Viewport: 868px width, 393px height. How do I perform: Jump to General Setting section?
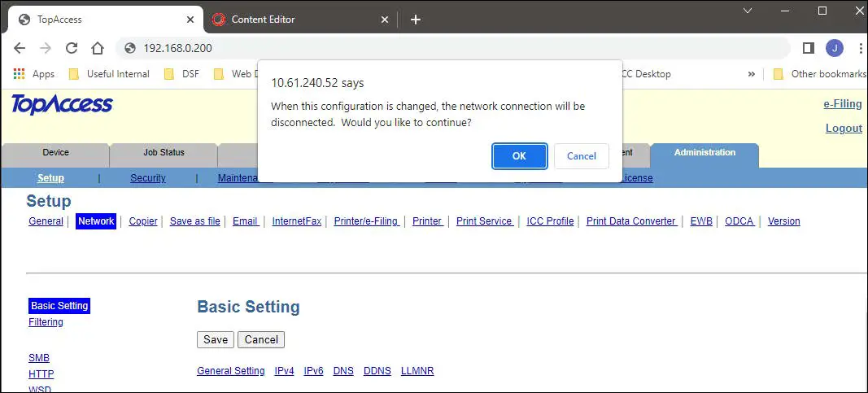[x=231, y=371]
